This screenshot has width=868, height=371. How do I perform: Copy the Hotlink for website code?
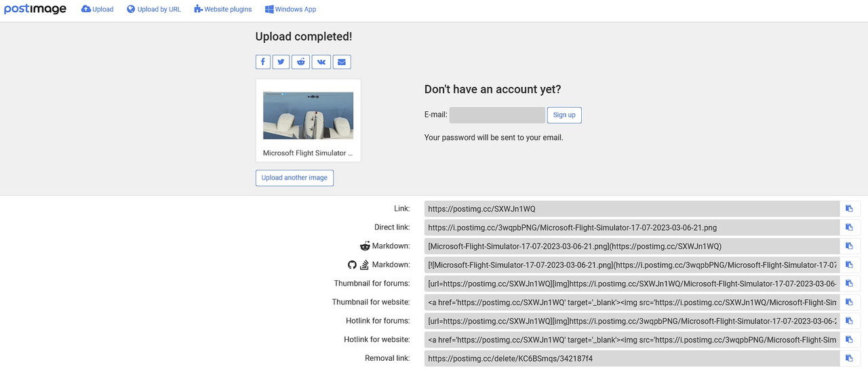pos(849,339)
